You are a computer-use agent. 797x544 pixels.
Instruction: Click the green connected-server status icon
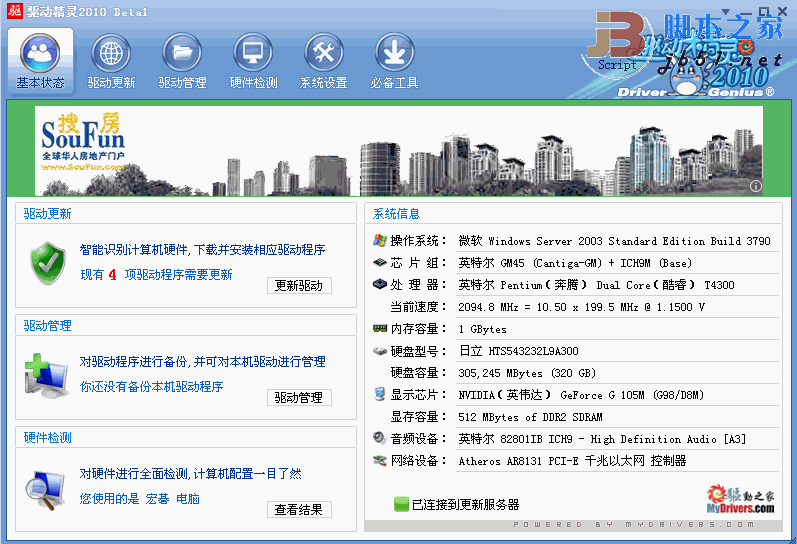coord(401,504)
